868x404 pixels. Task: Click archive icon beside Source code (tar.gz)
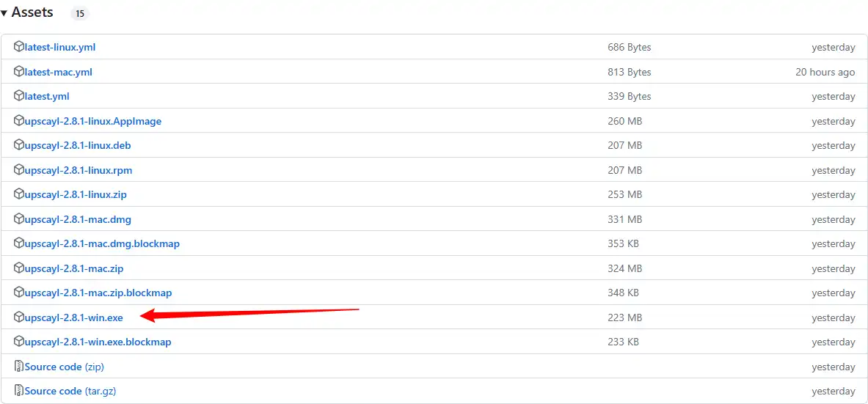pyautogui.click(x=19, y=391)
